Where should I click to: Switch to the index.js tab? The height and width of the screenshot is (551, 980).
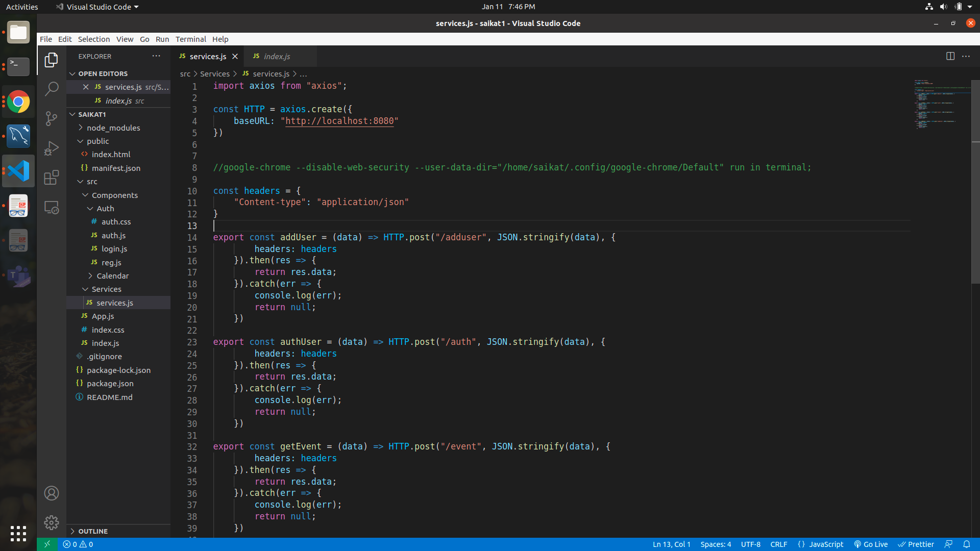pyautogui.click(x=276, y=56)
